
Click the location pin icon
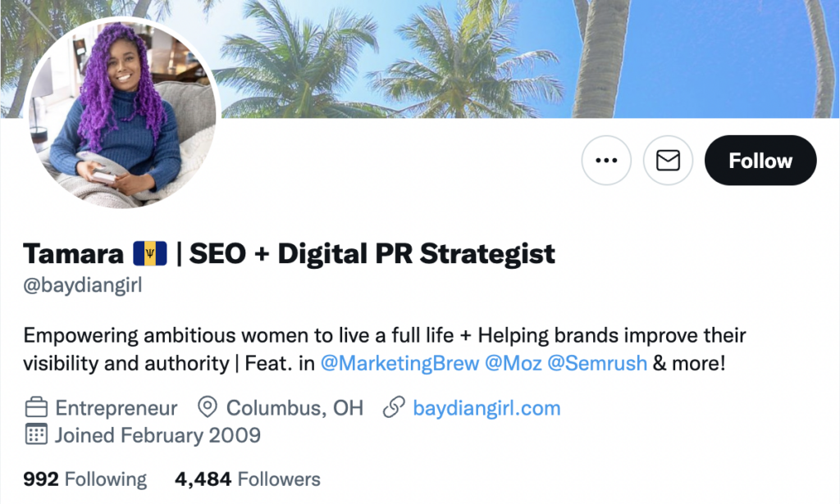(208, 407)
